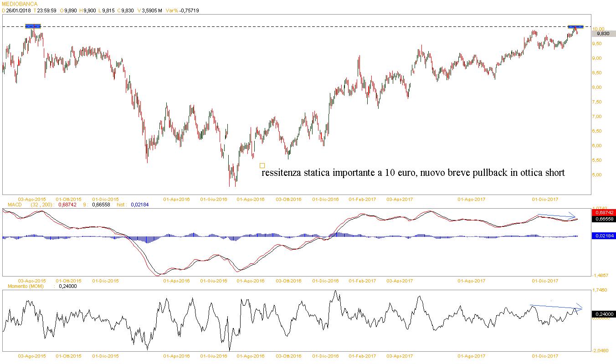
Task: Select the open price 9,890
Action: 71,10
